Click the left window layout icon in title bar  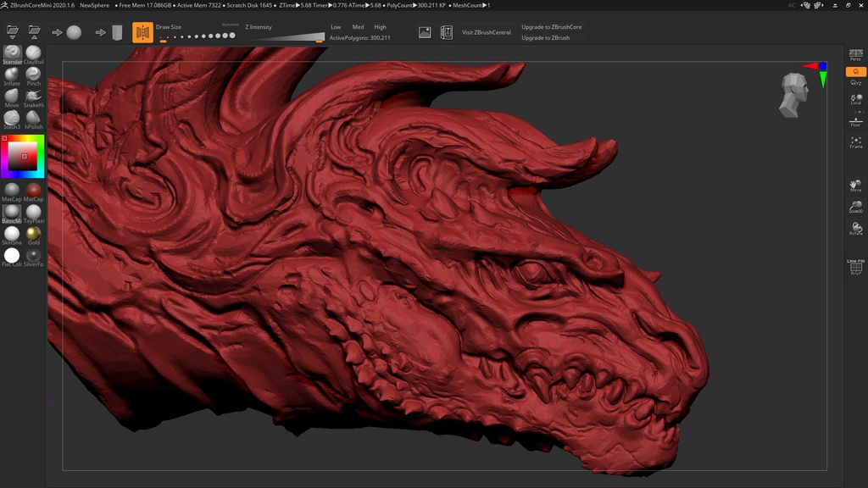(806, 5)
